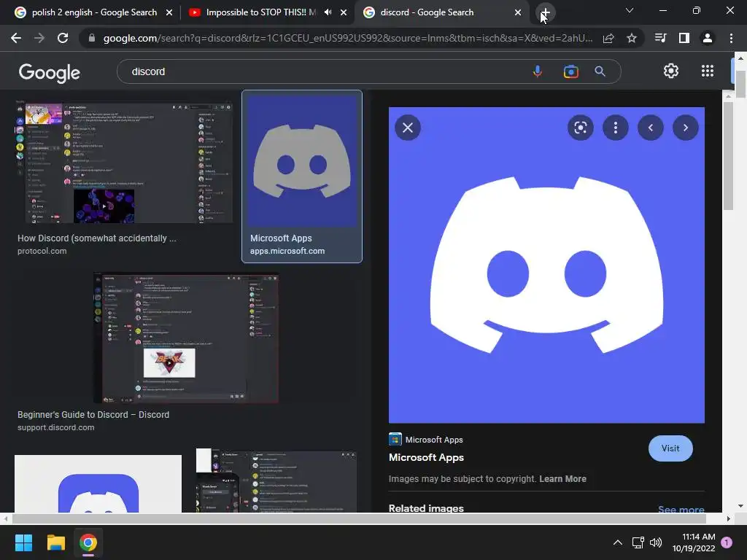Expand the tab search chevron
This screenshot has width=747, height=560.
coord(630,10)
